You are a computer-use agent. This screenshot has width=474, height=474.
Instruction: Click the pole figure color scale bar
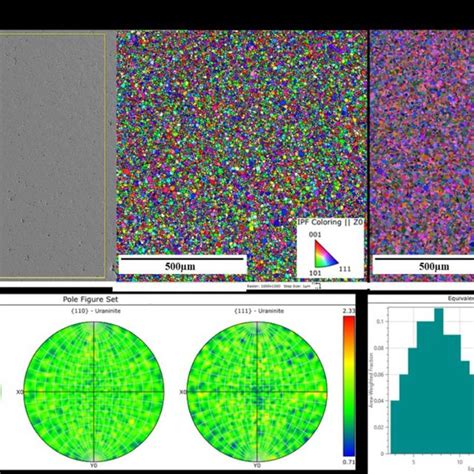tap(349, 386)
